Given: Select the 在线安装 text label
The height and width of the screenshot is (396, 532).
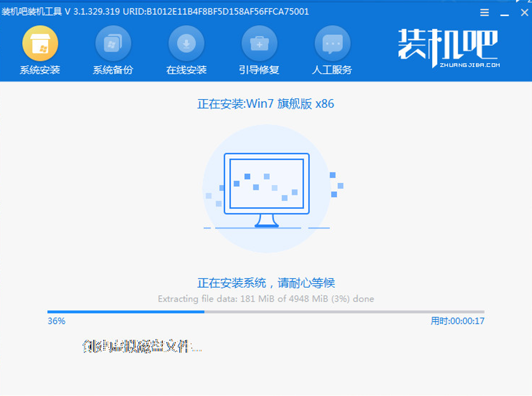Looking at the screenshot, I should coord(186,70).
